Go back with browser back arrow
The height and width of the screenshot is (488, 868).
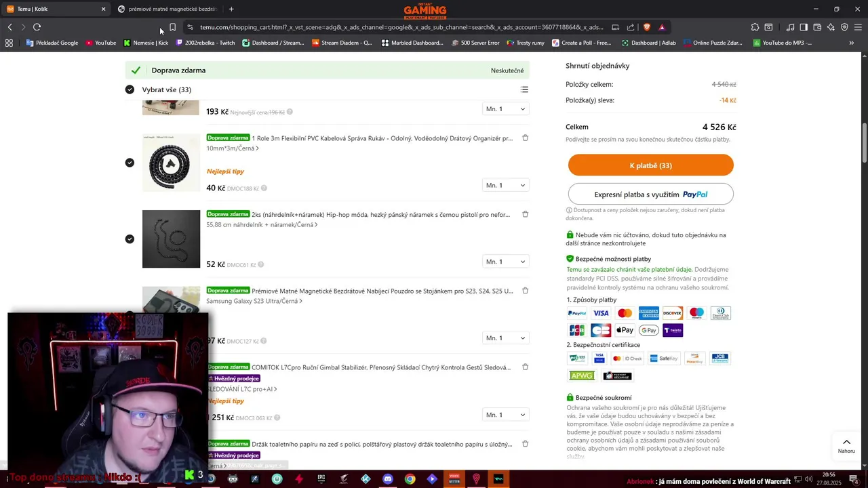9,27
